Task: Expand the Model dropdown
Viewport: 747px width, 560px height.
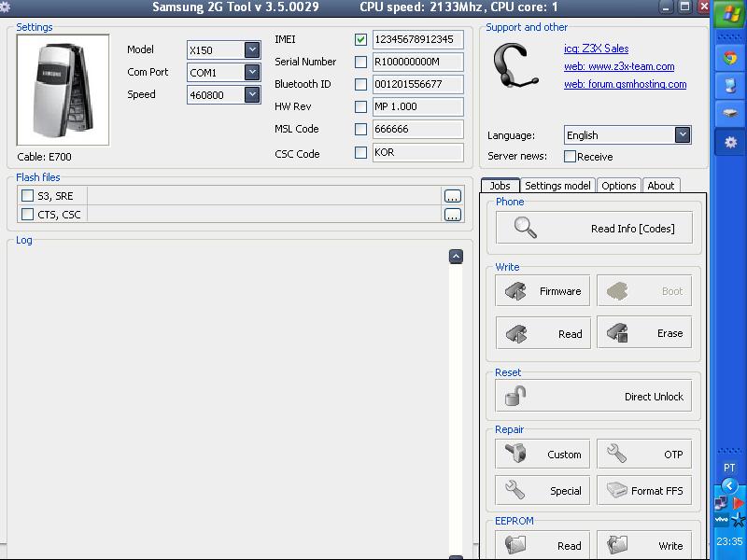Action: 252,49
